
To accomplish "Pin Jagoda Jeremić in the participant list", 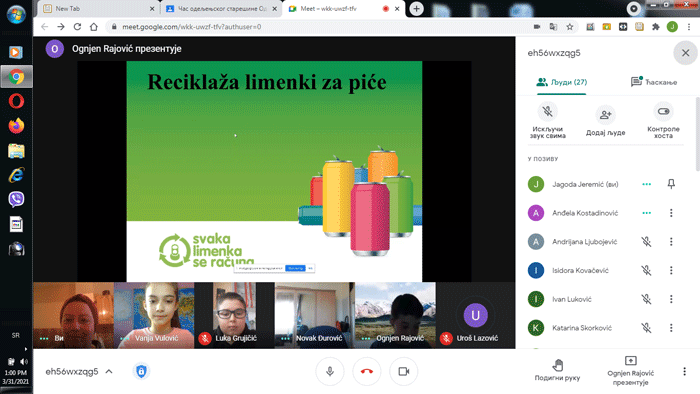I will (671, 184).
